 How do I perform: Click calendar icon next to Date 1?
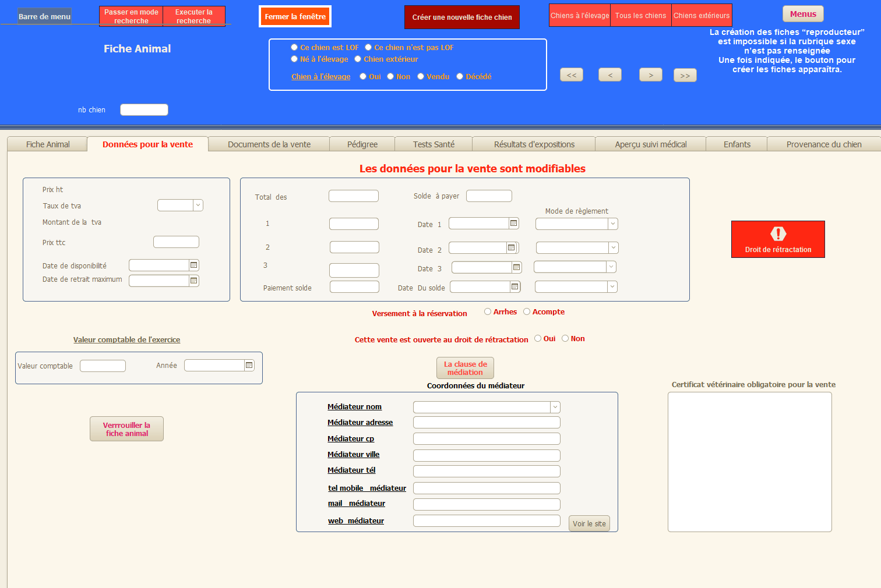coord(513,224)
